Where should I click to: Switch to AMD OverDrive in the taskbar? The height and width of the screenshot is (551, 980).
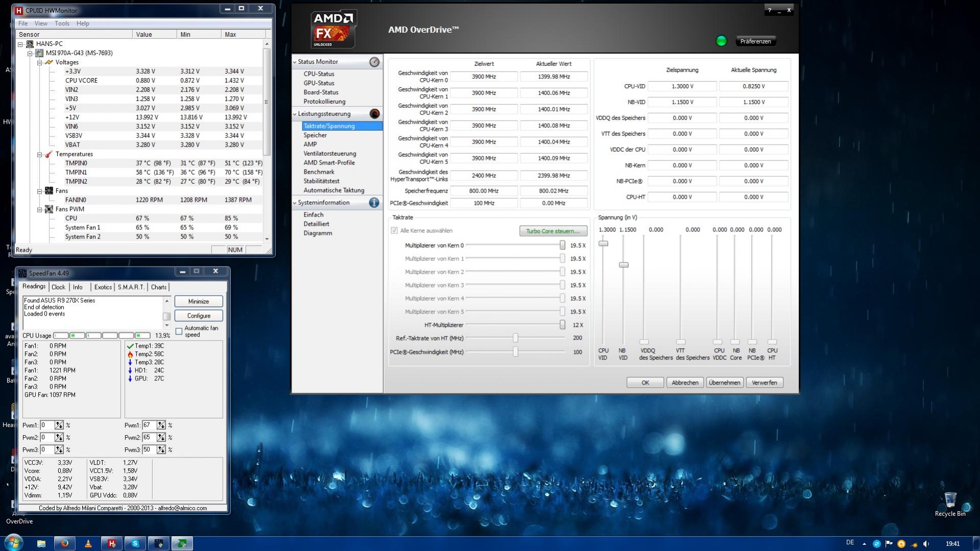click(182, 543)
